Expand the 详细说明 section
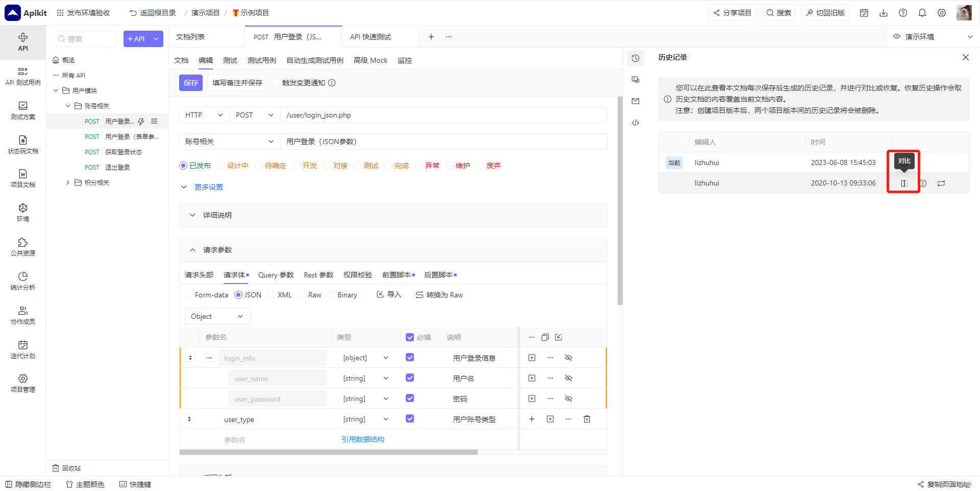The width and height of the screenshot is (980, 491). [393, 215]
